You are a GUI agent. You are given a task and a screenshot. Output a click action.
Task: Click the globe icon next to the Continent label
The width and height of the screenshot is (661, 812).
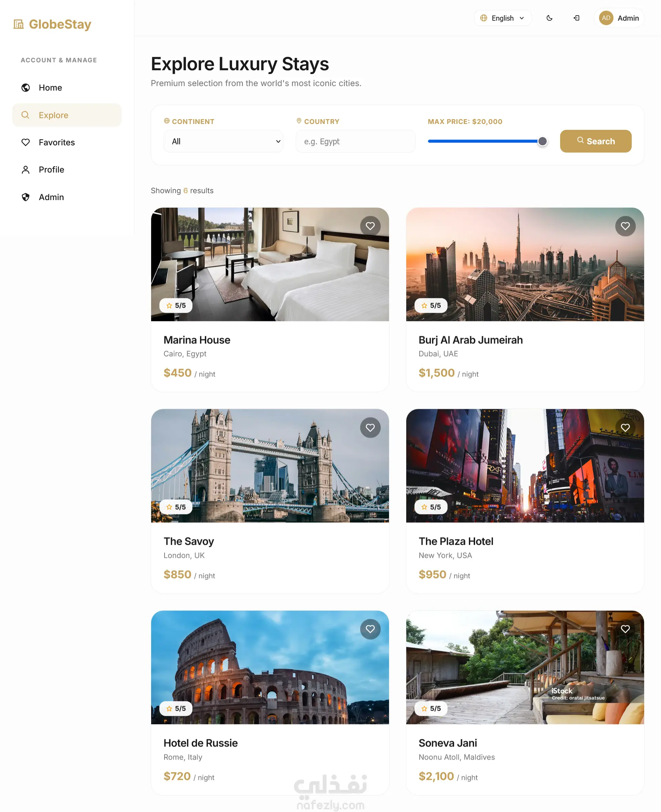pos(167,121)
